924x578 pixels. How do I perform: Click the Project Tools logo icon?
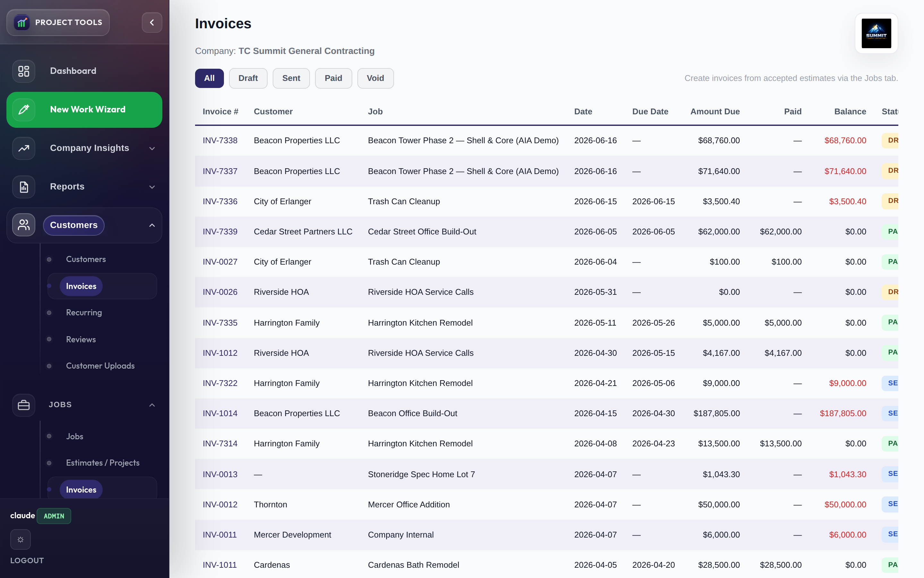tap(22, 22)
